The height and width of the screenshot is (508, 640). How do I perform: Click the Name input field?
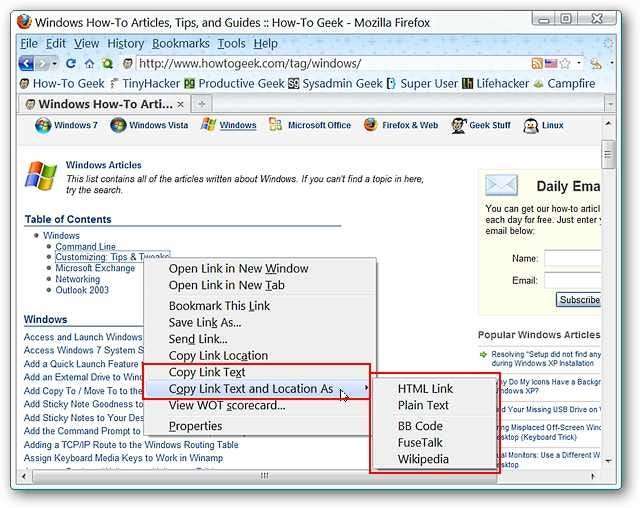573,259
